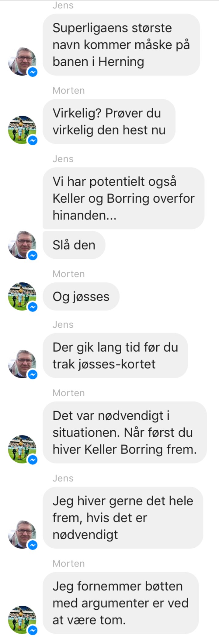219x644 pixels.
Task: Tap the 'Jeg fornemmer bøtten' message bubble
Action: (x=121, y=603)
